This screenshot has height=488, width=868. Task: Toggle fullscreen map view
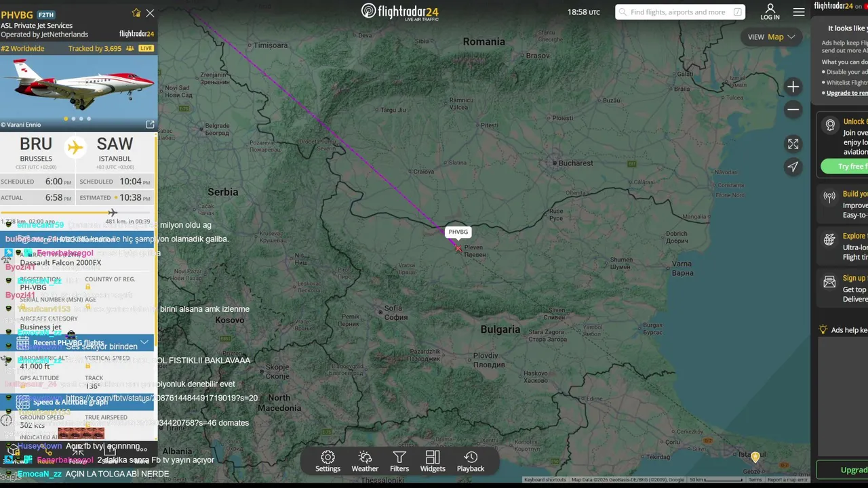[x=793, y=144]
